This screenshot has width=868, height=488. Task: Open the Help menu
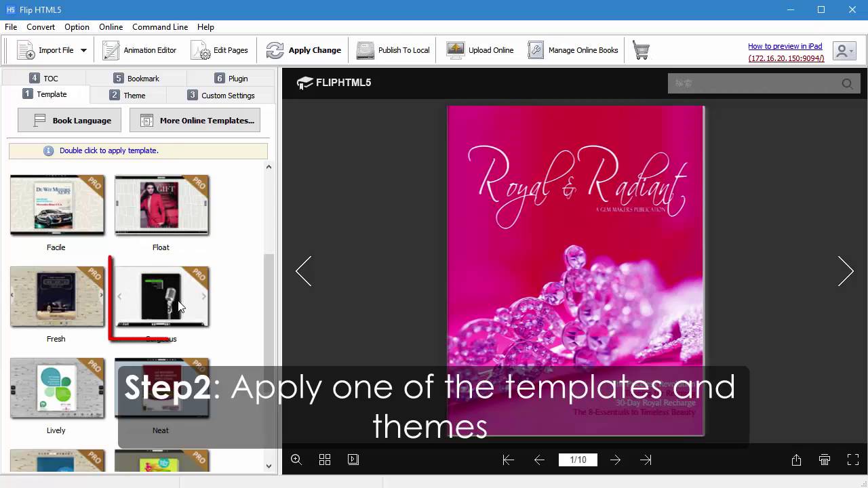pyautogui.click(x=205, y=27)
